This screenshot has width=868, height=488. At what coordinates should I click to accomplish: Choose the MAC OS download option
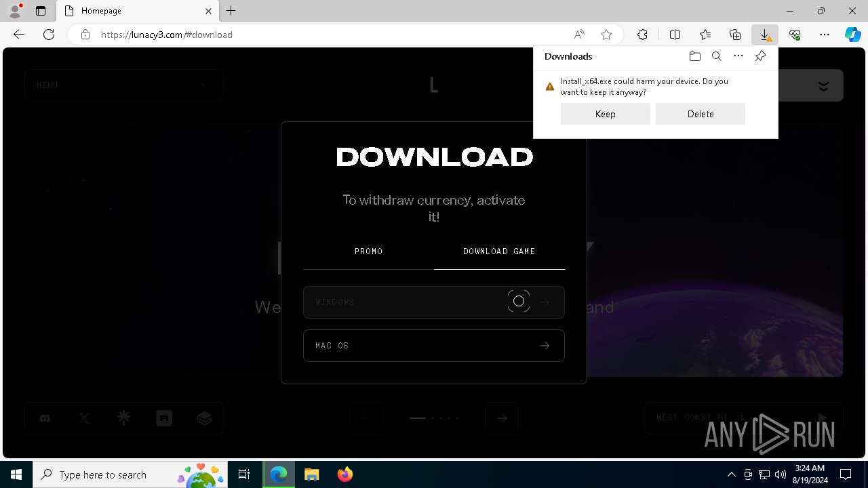(x=434, y=346)
